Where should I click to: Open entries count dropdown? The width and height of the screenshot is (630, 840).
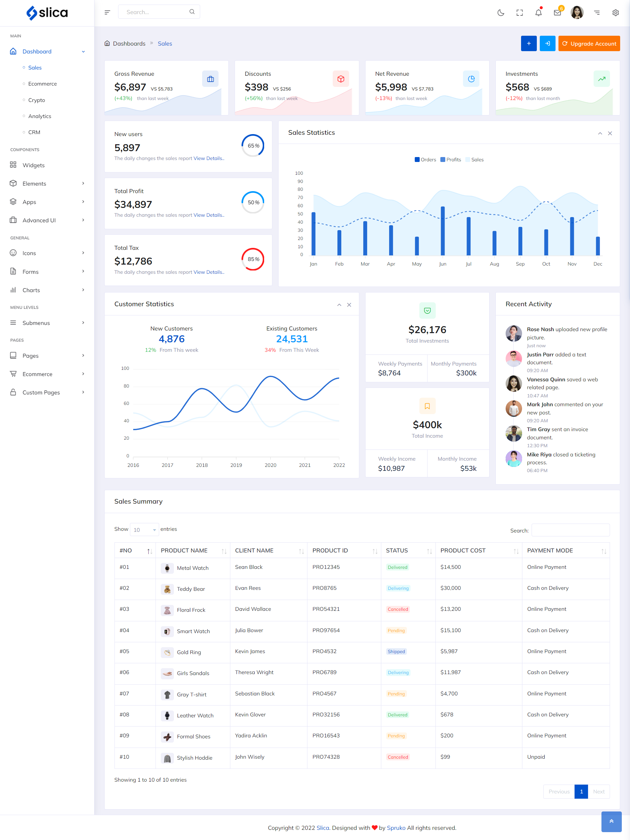click(144, 530)
